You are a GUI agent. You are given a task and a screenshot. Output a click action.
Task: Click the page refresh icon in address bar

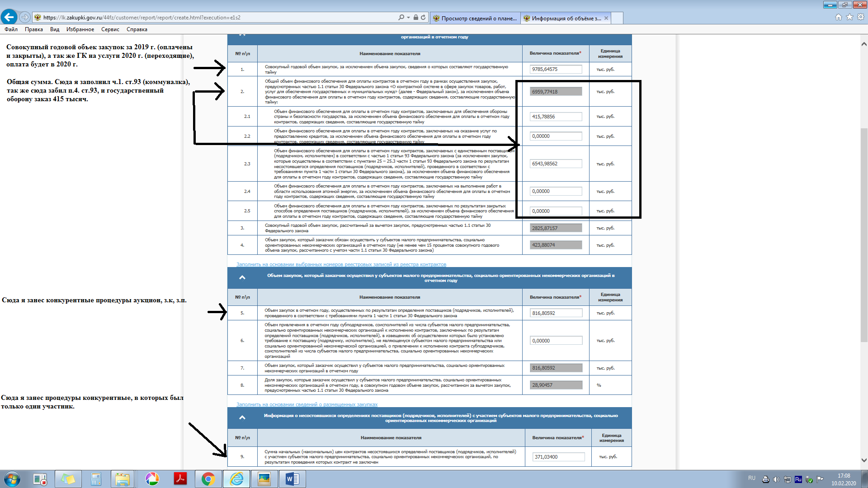pyautogui.click(x=423, y=18)
